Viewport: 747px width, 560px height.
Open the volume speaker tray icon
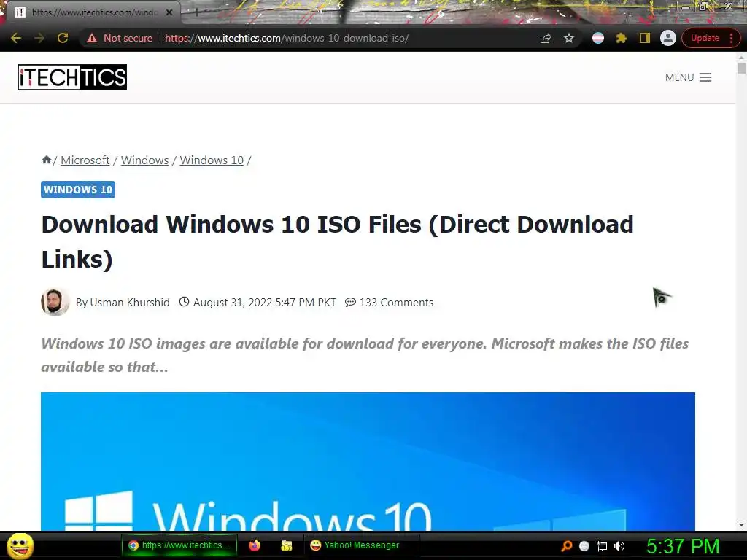tap(619, 546)
